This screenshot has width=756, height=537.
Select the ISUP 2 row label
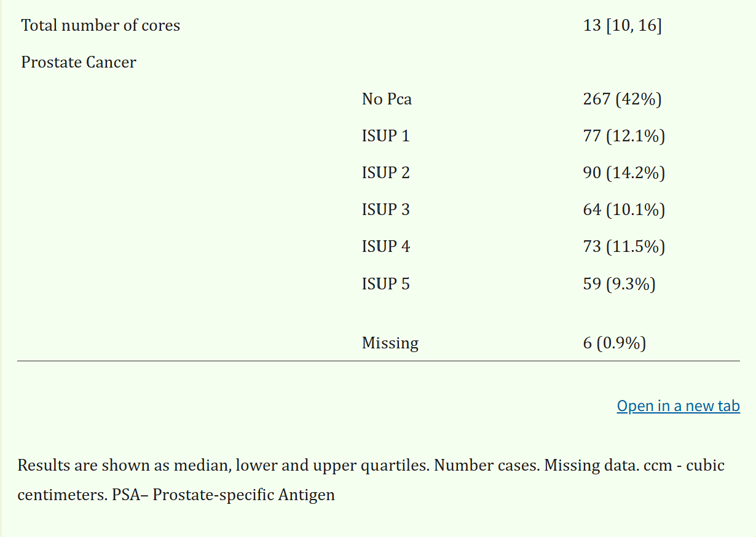pos(385,173)
